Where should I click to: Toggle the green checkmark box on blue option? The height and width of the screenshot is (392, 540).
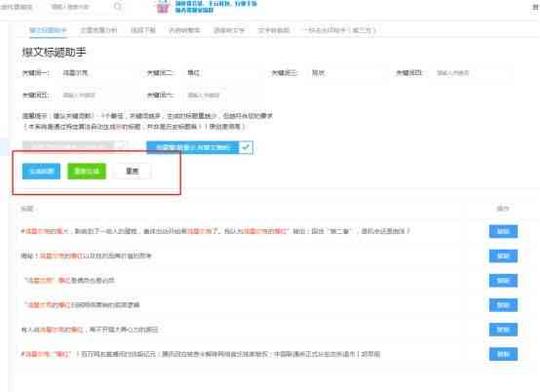tap(246, 147)
